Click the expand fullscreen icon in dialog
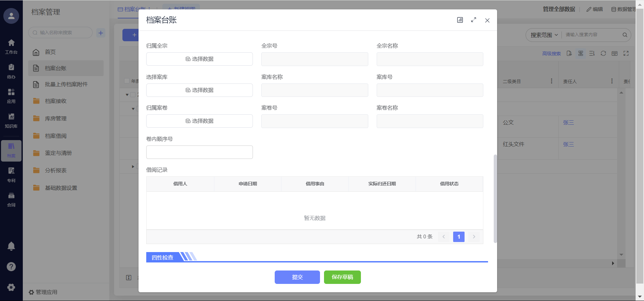 474,20
